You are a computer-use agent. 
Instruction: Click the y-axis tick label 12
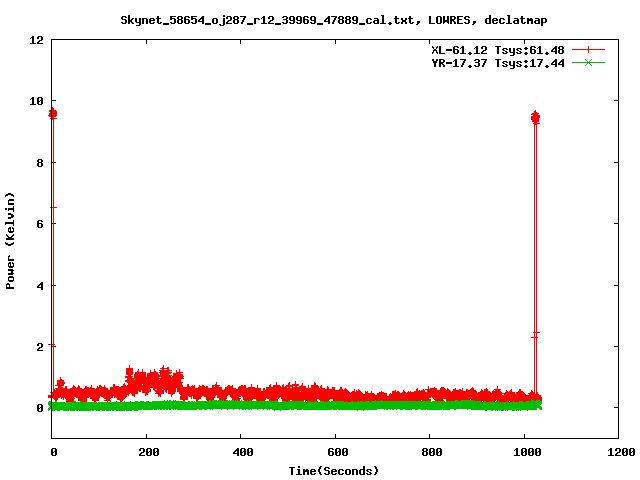click(37, 40)
